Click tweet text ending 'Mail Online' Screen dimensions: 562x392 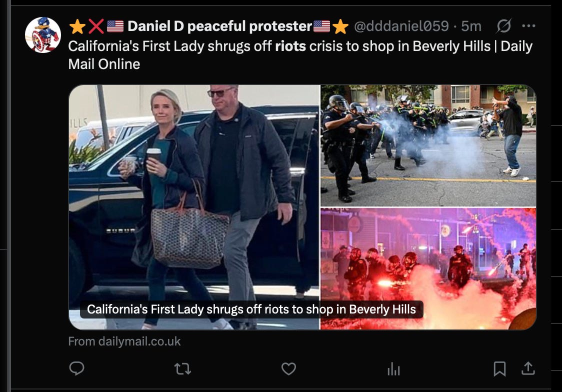300,55
